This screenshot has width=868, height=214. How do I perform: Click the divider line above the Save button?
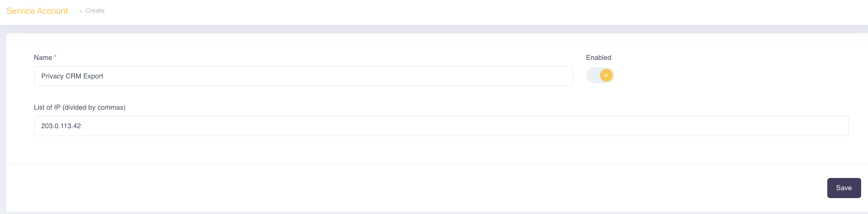click(x=437, y=164)
